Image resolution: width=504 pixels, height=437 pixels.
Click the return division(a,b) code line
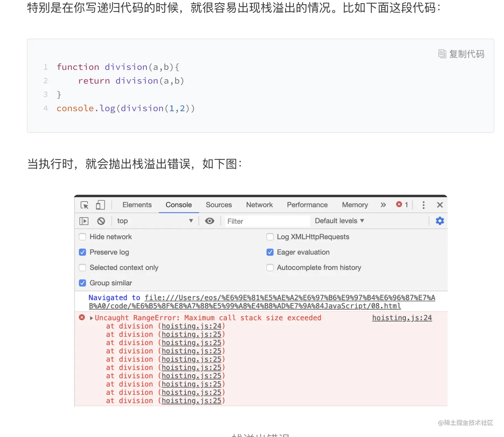pyautogui.click(x=131, y=81)
